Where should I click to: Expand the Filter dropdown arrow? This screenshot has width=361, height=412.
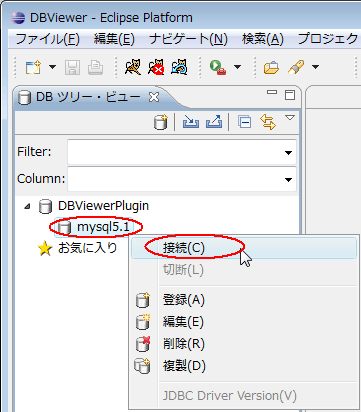coord(288,153)
